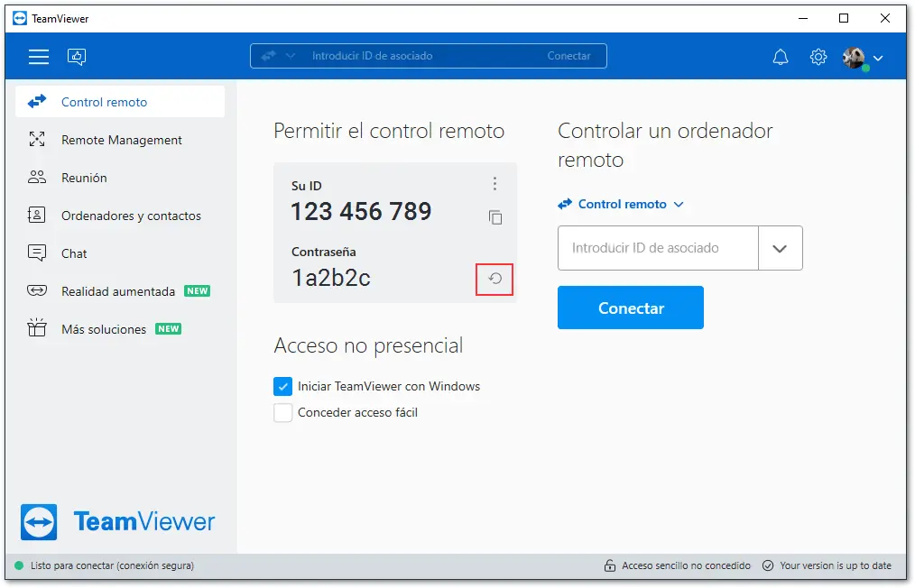The height and width of the screenshot is (588, 915).
Task: Open Remote Management in the sidebar
Action: click(120, 140)
